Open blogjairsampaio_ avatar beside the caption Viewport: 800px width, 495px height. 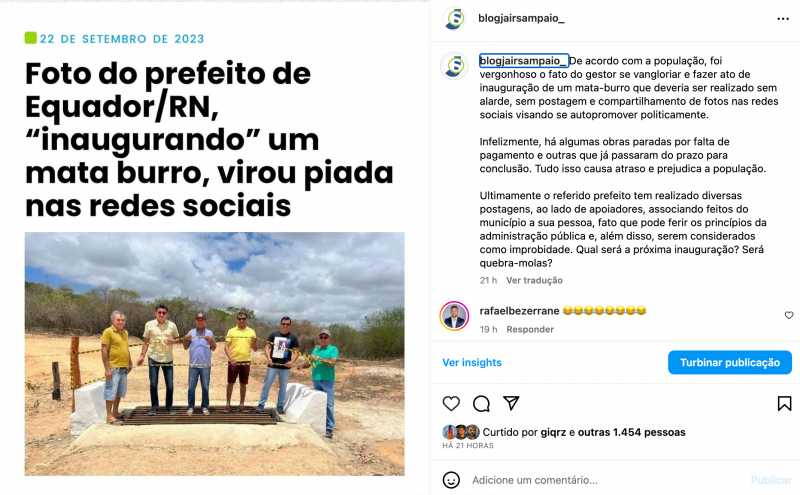[x=454, y=66]
